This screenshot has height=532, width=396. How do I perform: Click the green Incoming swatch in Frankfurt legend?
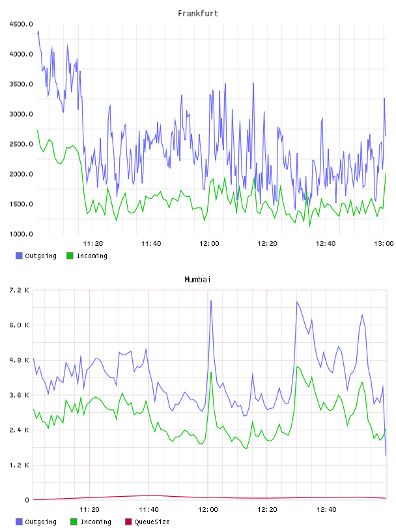click(x=70, y=256)
